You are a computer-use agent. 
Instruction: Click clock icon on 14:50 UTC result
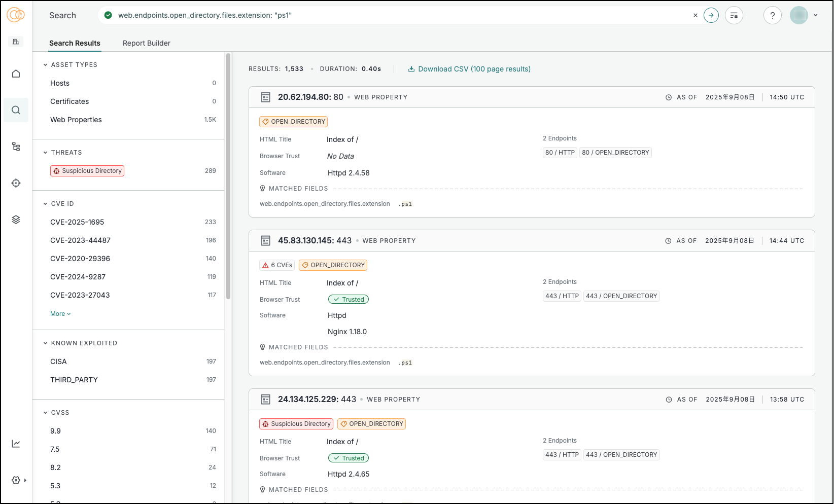669,97
